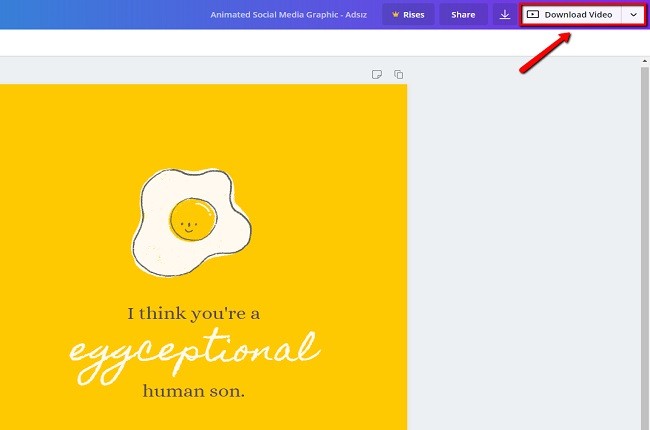Click the add notes icon above the page
This screenshot has height=430, width=650.
tap(376, 74)
